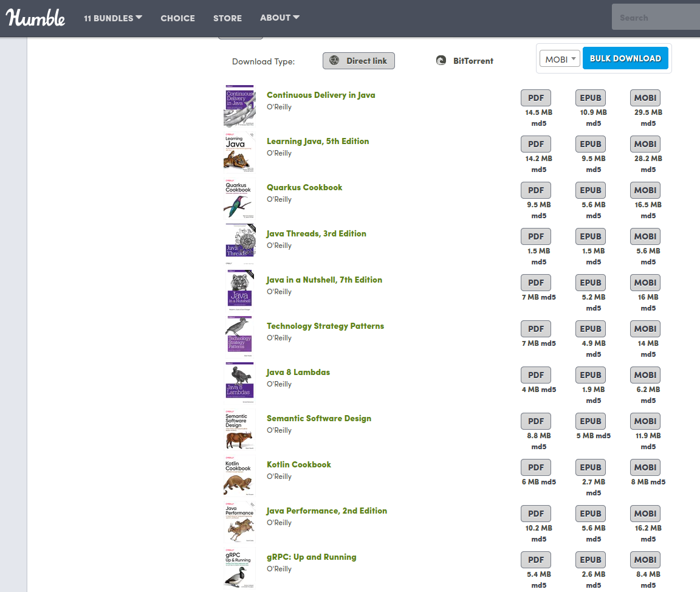Open Technology Strategy Patterns title link
This screenshot has width=700, height=592.
[325, 326]
